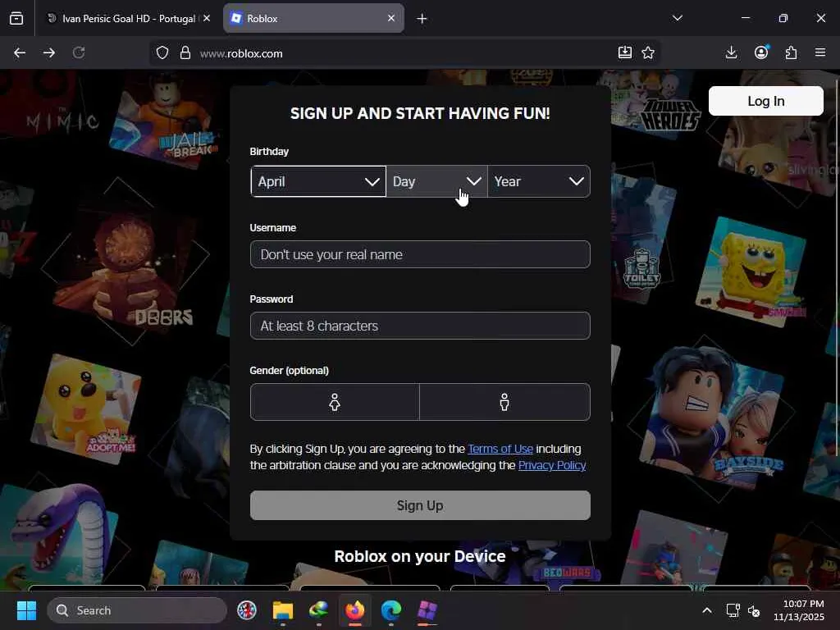
Task: Open Firefox from the taskbar
Action: [354, 610]
